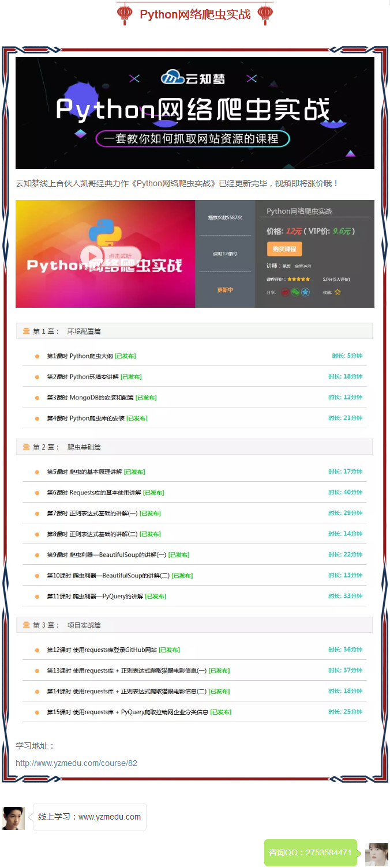Click the five-star course rating
This screenshot has width=390, height=868.
pyautogui.click(x=299, y=279)
